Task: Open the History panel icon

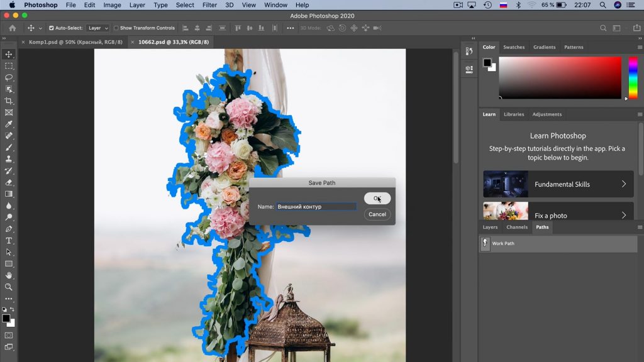Action: point(469,52)
